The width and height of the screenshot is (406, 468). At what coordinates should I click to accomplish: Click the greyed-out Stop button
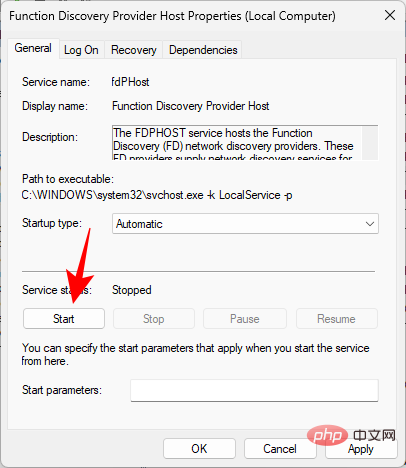[154, 319]
